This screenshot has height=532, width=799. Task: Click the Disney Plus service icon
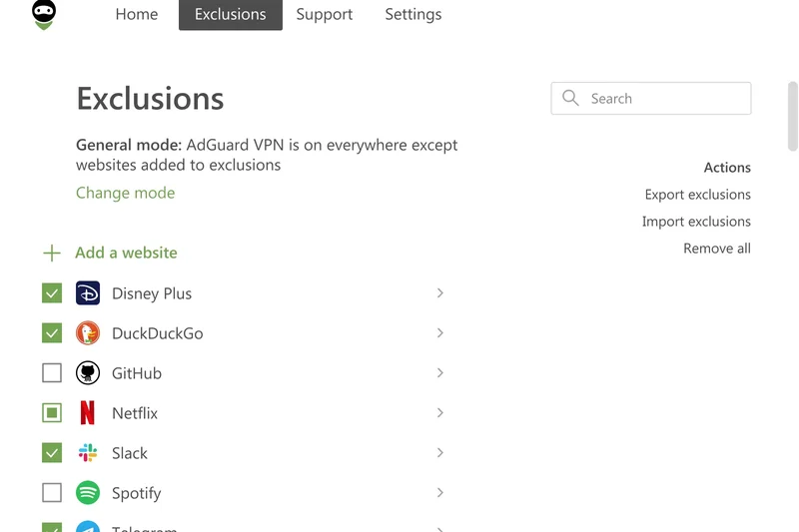88,293
